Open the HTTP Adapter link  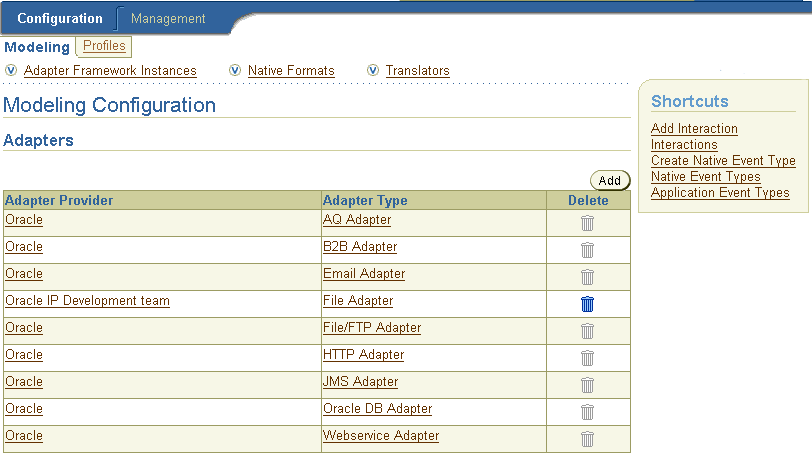click(363, 354)
